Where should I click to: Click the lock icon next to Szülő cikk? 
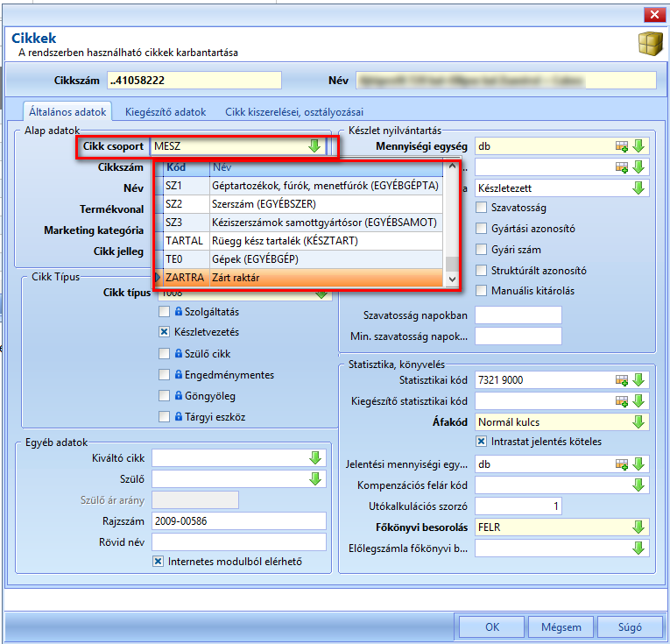coord(179,353)
